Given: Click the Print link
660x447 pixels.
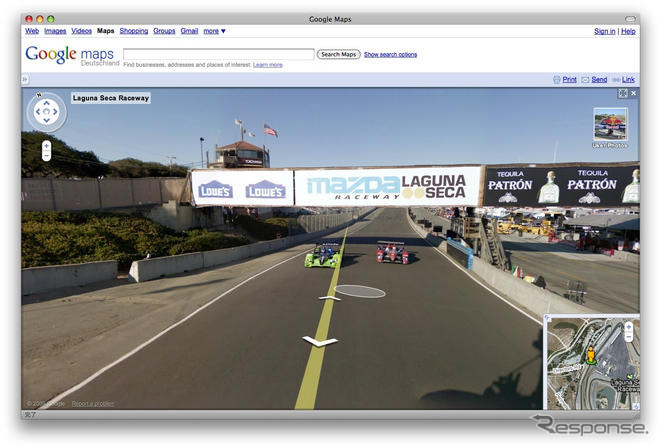Looking at the screenshot, I should [565, 79].
